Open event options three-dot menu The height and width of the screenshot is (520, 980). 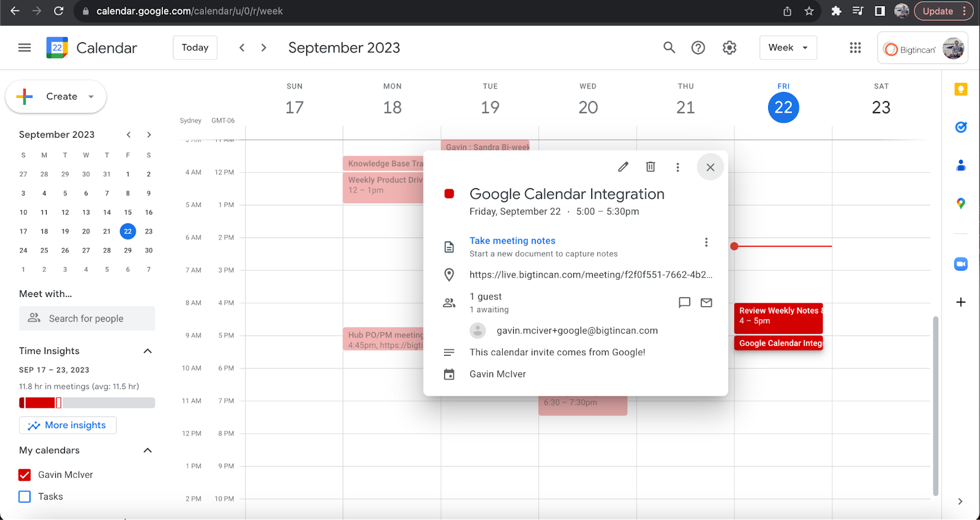point(677,167)
